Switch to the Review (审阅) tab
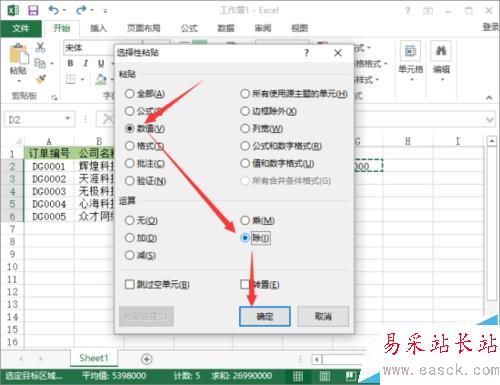 click(x=263, y=29)
